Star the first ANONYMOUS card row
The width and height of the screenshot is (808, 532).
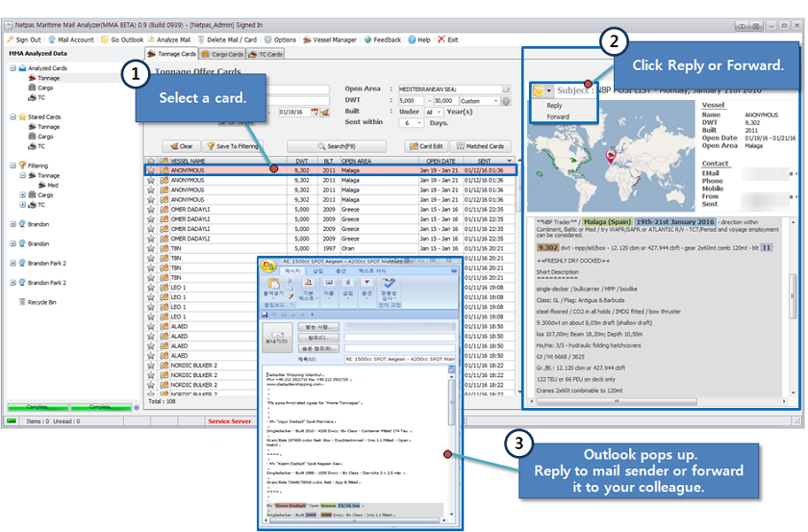point(150,170)
